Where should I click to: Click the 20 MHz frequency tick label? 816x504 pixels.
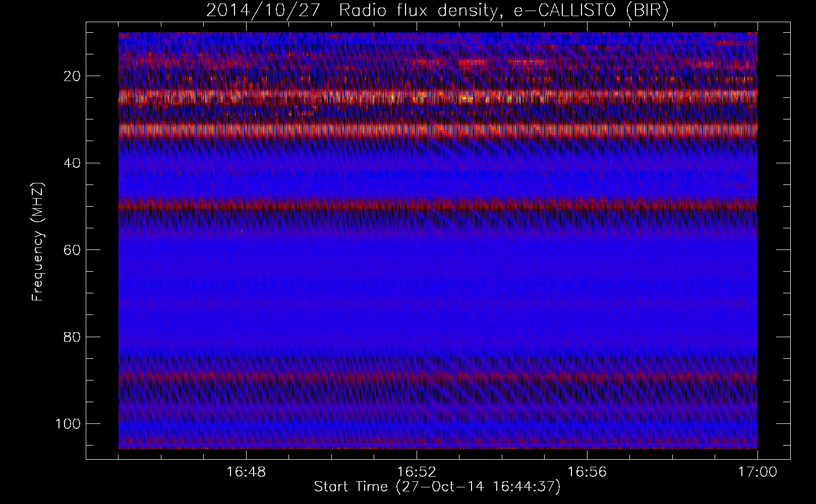(x=72, y=77)
